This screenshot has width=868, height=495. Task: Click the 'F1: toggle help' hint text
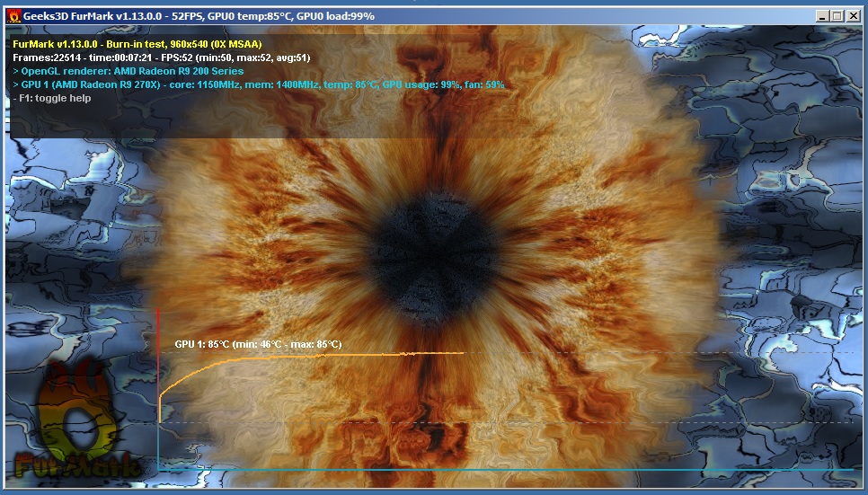51,98
